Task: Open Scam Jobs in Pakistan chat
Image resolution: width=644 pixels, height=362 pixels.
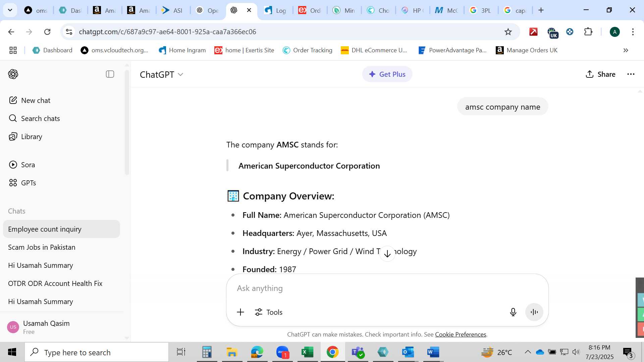Action: [61, 247]
